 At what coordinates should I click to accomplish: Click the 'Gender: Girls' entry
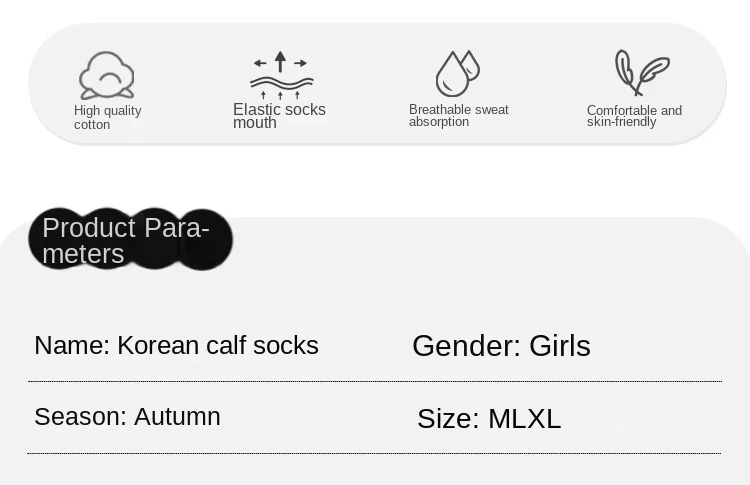(501, 346)
